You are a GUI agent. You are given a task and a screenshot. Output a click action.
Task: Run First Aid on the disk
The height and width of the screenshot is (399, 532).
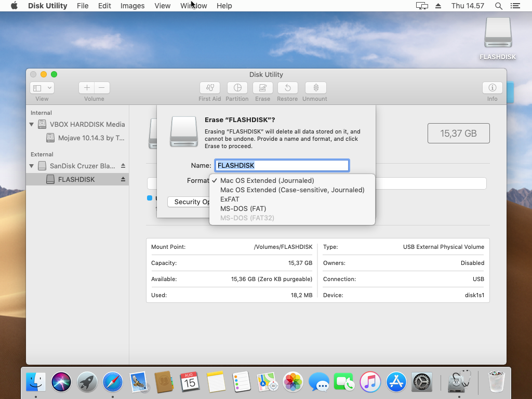pos(209,88)
